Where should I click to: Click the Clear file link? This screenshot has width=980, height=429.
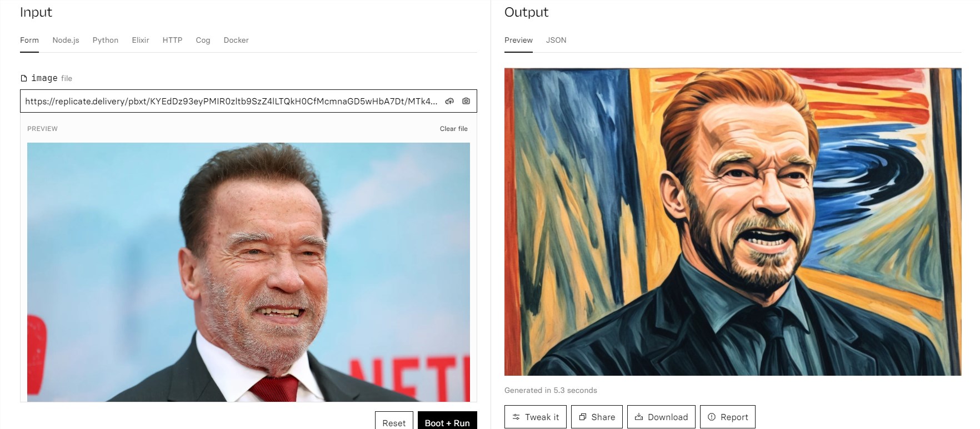453,129
